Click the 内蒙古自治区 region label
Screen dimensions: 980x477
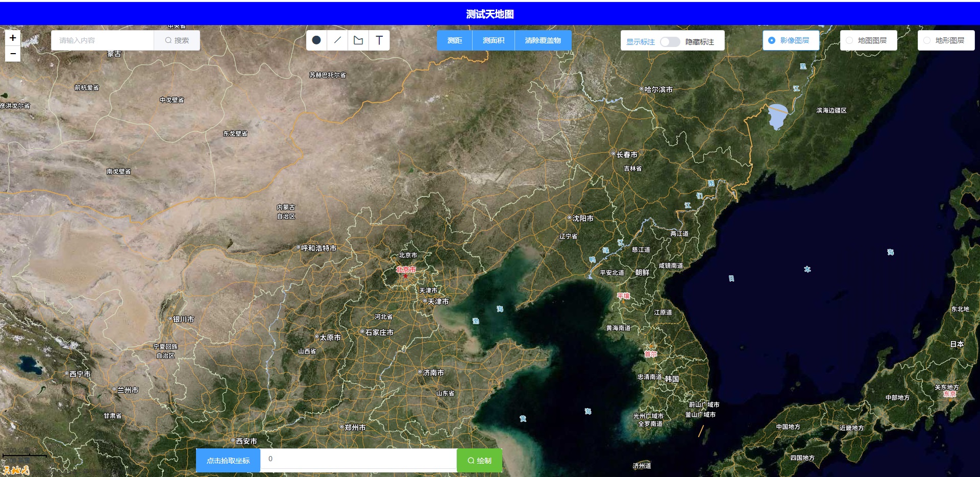(x=286, y=212)
